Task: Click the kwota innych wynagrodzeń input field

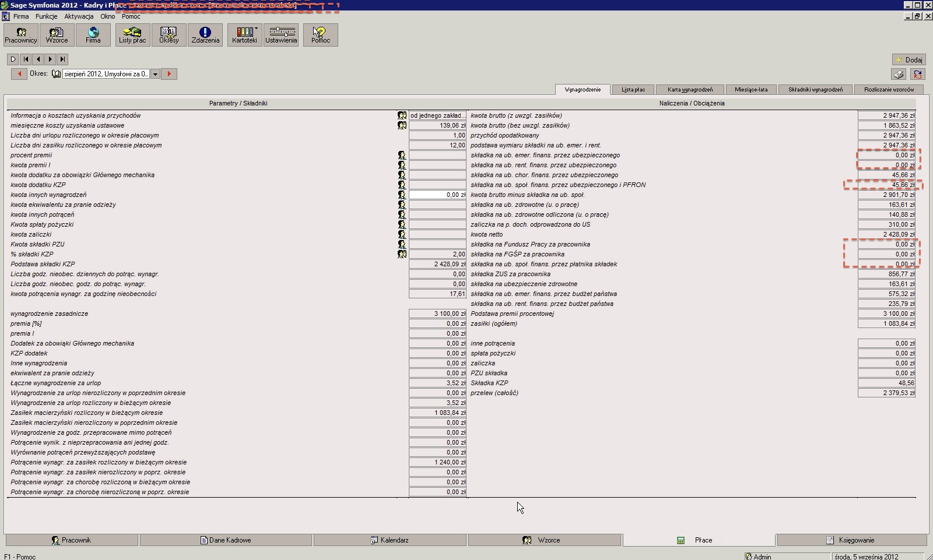Action: (x=437, y=195)
